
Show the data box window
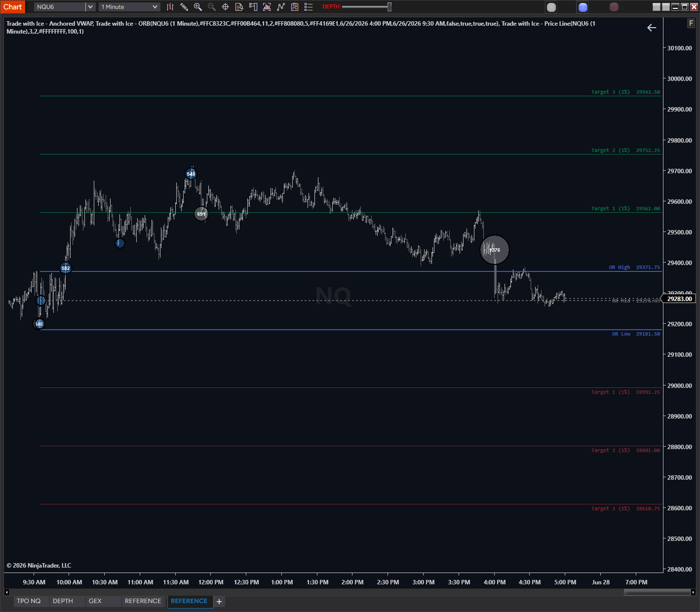(x=239, y=7)
